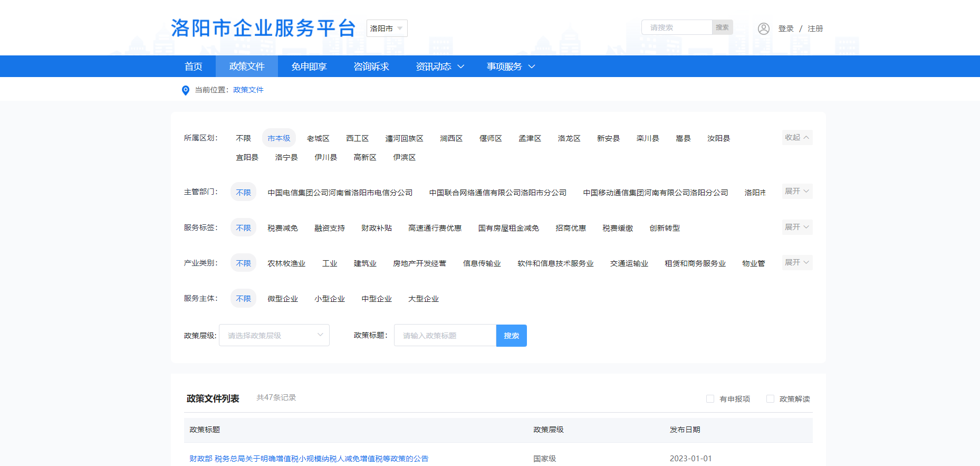
Task: Expand the 资讯动态 navigation dropdown
Action: tap(439, 66)
